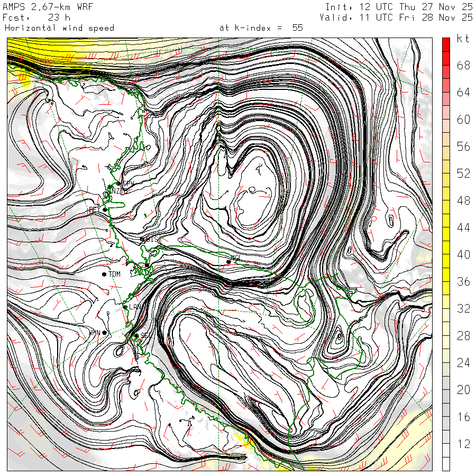
Task: Click the color bar value 52
Action: pos(463,173)
